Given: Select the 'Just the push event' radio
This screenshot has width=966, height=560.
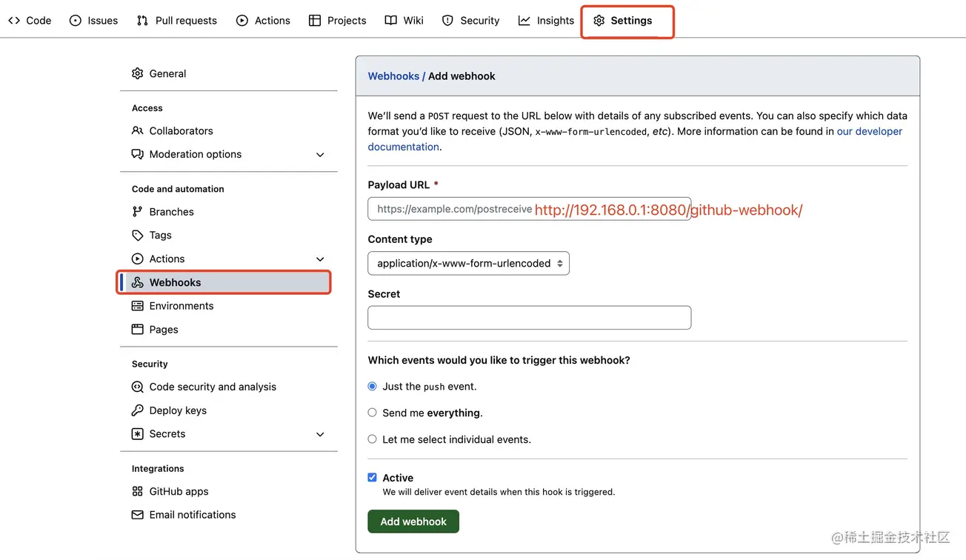Looking at the screenshot, I should click(x=373, y=387).
